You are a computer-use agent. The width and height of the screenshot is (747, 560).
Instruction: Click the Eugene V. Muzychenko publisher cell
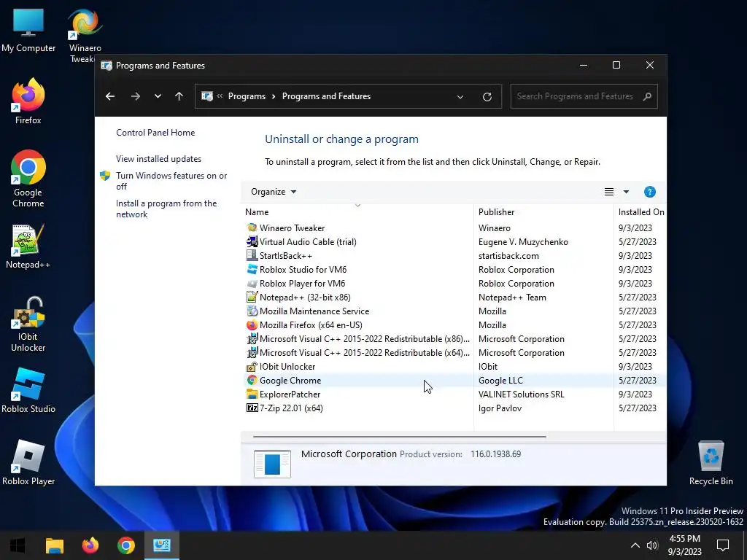(523, 241)
